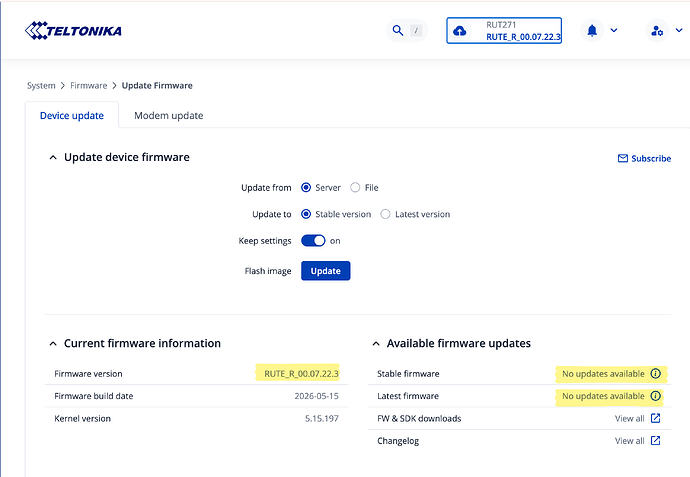Click the Subscribe link
The height and width of the screenshot is (477, 690).
pyautogui.click(x=644, y=158)
